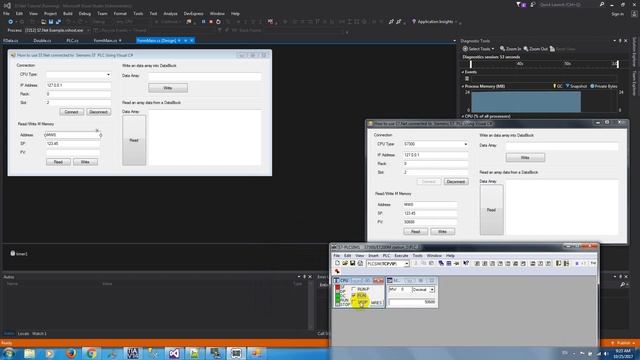Screen dimensions: 640x360
Task: Click Read button under PV in running app
Action: coord(416,231)
